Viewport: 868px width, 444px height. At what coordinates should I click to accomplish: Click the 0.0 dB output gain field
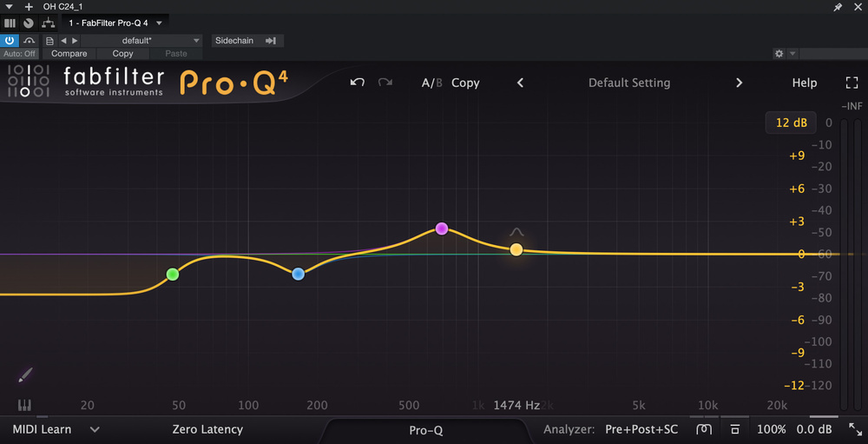tap(814, 429)
